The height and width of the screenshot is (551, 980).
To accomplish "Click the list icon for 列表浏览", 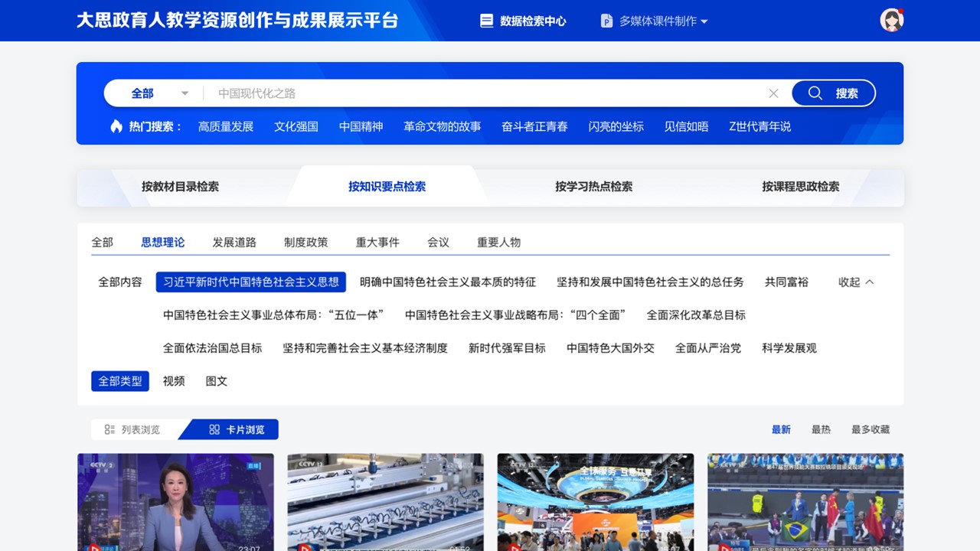I will tap(109, 430).
